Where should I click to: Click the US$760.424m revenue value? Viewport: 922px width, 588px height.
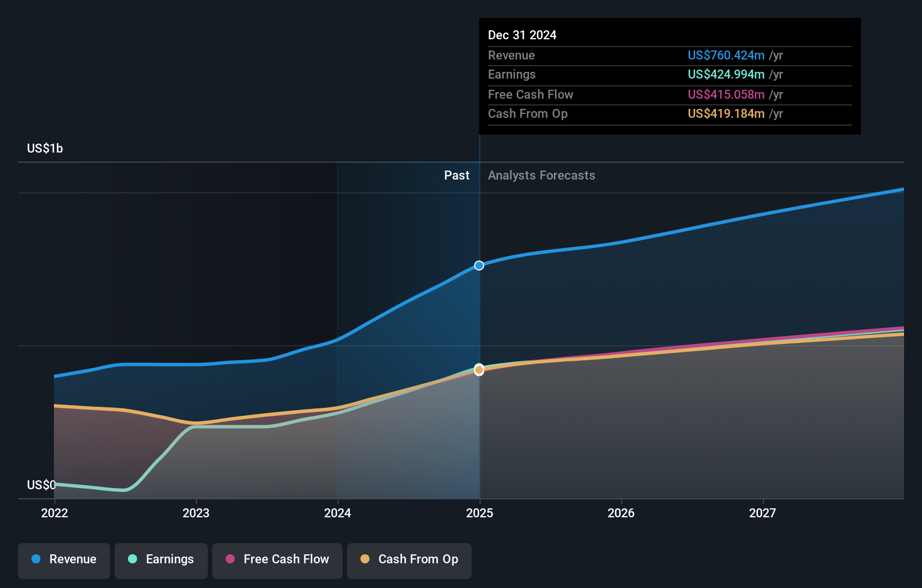[726, 56]
